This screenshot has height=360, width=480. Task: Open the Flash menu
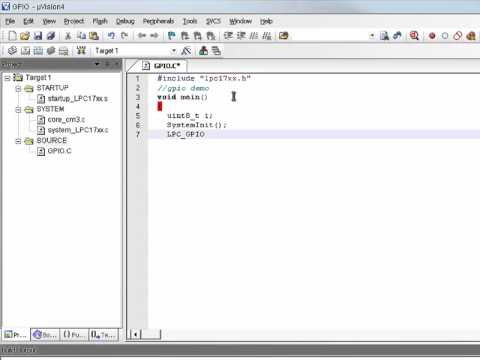100,21
